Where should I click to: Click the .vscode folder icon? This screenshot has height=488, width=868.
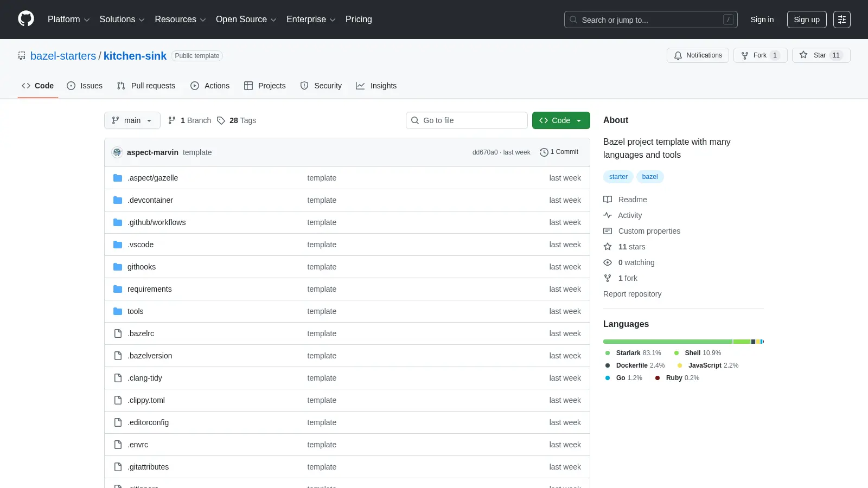(x=118, y=245)
